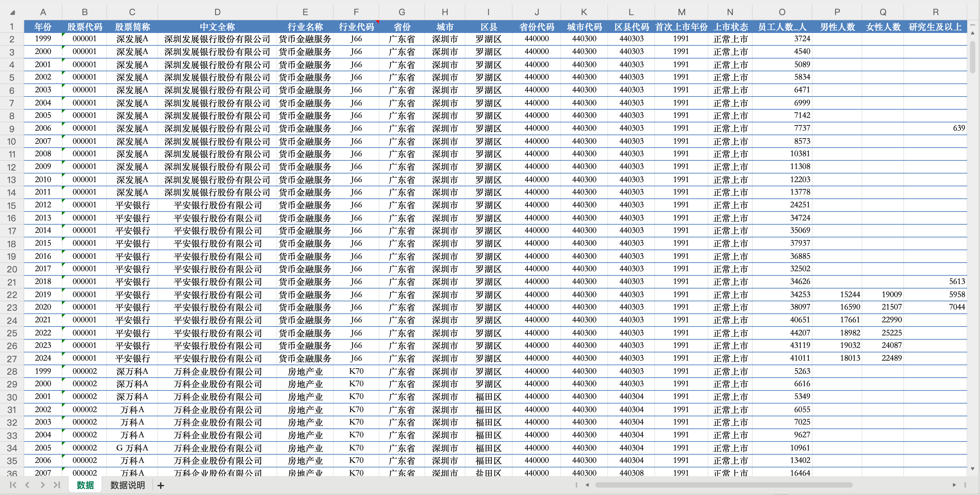Click the vertical scrollbar thumb
The image size is (980, 495).
972,57
